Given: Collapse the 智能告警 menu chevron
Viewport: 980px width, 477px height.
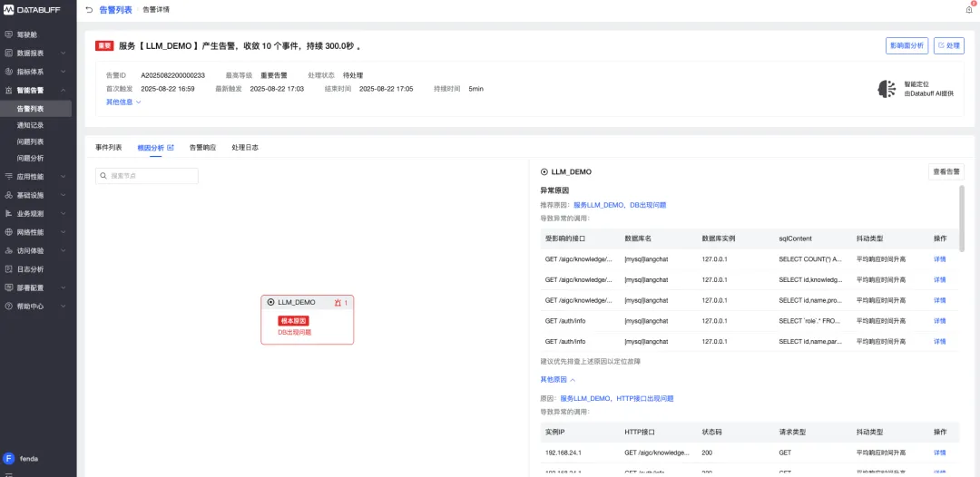Looking at the screenshot, I should (x=64, y=90).
